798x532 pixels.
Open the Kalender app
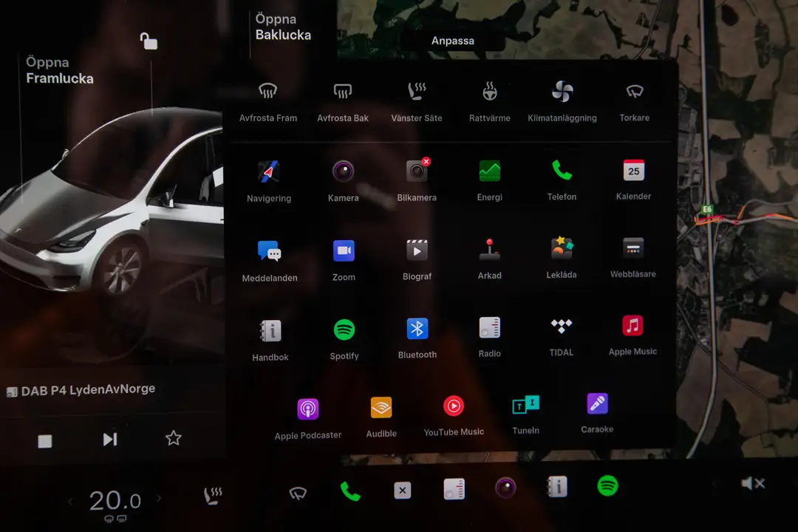pos(632,175)
